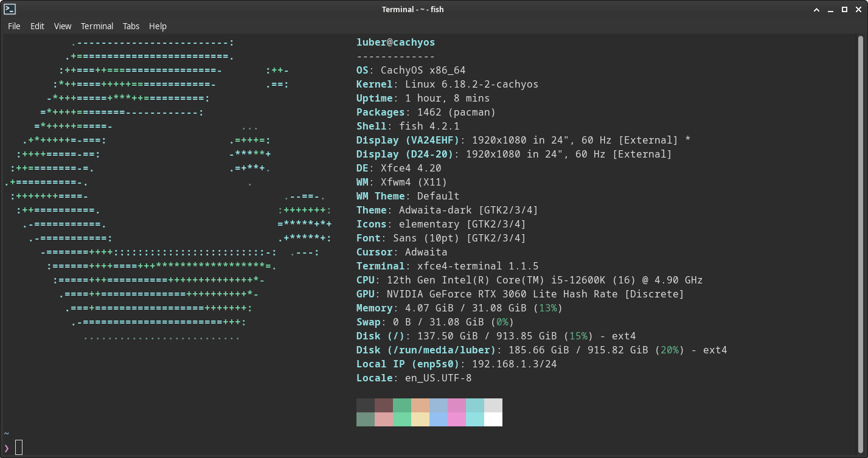This screenshot has width=868, height=458.
Task: Click the "luber@cachyos" heading text
Action: [396, 43]
